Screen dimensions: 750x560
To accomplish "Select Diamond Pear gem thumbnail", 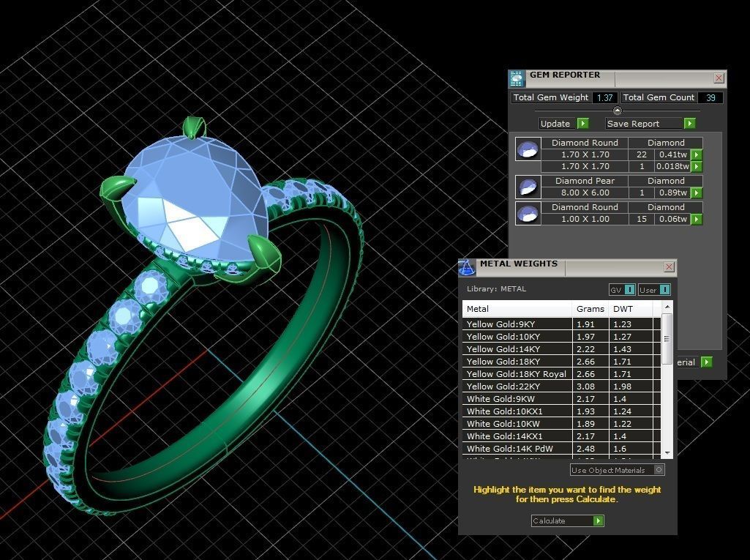I will tap(528, 187).
